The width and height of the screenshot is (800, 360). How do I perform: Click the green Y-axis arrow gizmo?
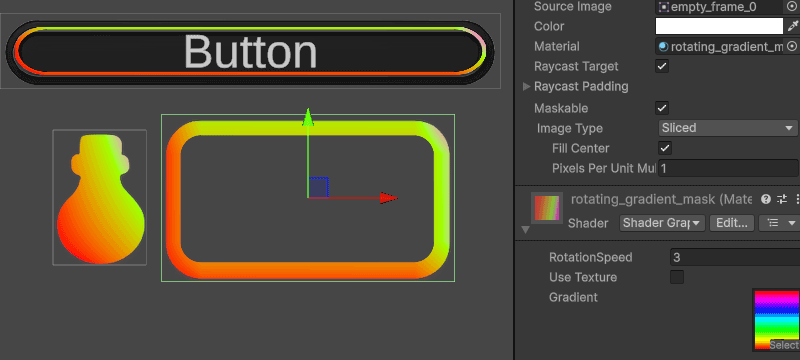(308, 117)
